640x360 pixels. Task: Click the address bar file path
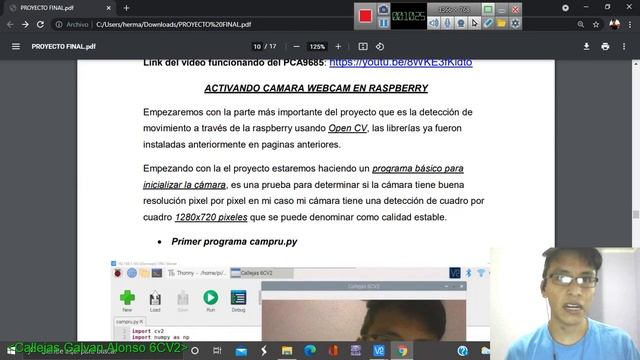pyautogui.click(x=173, y=24)
